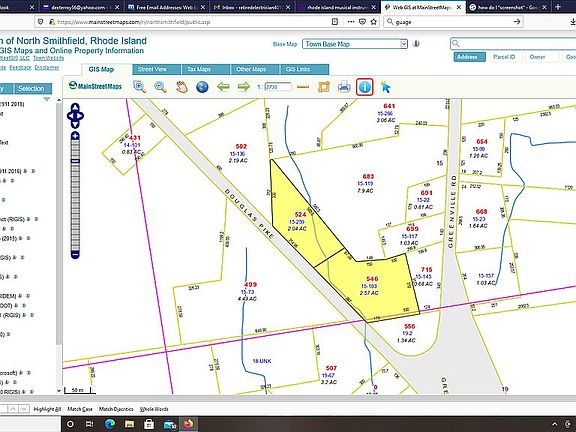
Task: Click the map scale input field
Action: tap(278, 87)
